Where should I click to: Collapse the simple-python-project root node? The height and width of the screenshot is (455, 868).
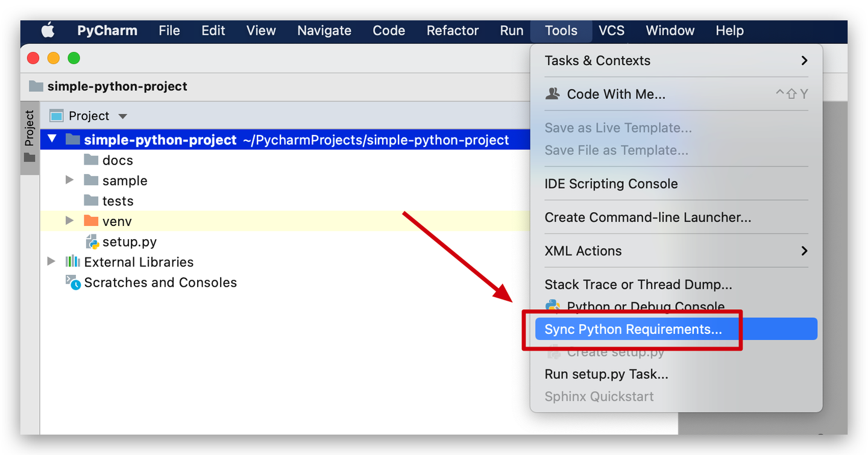click(52, 139)
